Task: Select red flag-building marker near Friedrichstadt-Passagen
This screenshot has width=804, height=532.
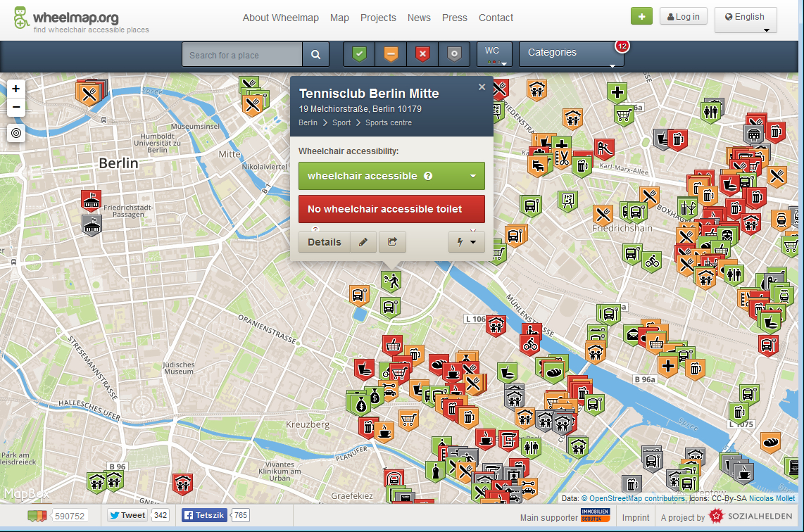Action: tap(92, 201)
